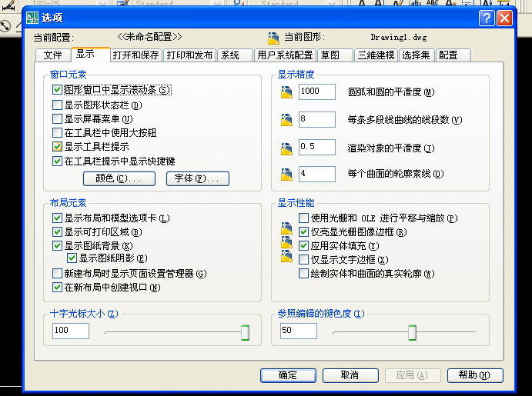Click the Drawing1.dwg file name
The width and height of the screenshot is (532, 396).
tap(399, 37)
